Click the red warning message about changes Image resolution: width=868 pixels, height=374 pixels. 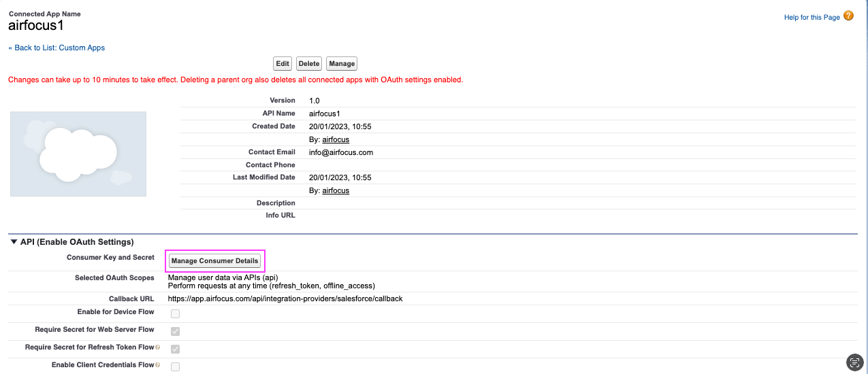pyautogui.click(x=236, y=80)
